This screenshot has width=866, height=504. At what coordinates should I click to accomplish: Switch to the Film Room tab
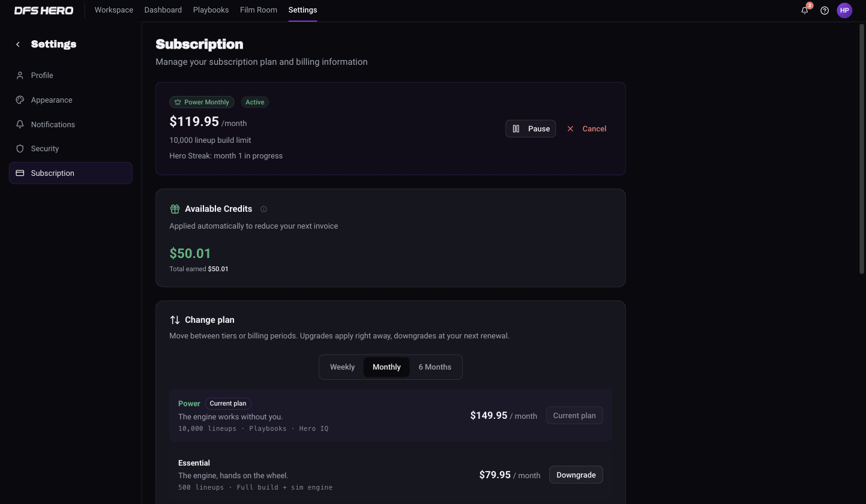[x=259, y=10]
